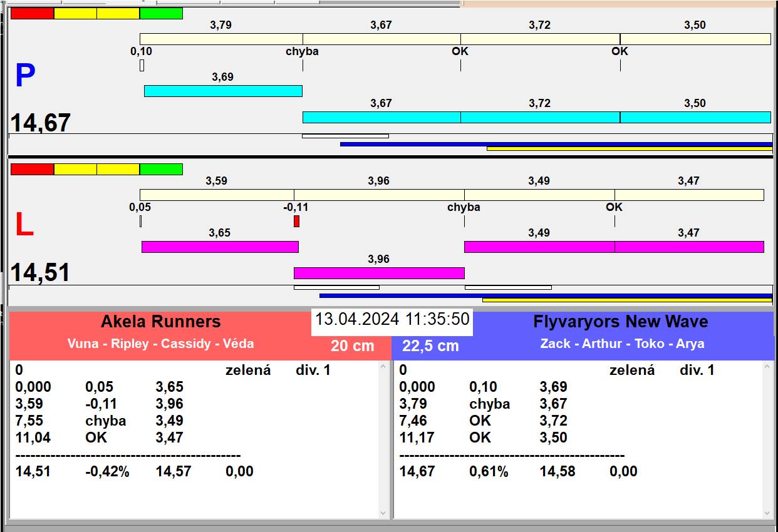The height and width of the screenshot is (532, 778).
Task: Select the magenta 3,96 bar in lane L
Action: pos(379,273)
